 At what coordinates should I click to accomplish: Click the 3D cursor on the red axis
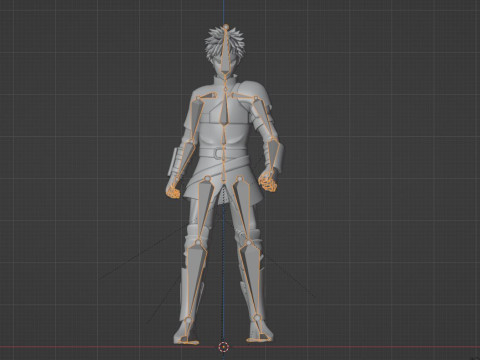(x=223, y=347)
